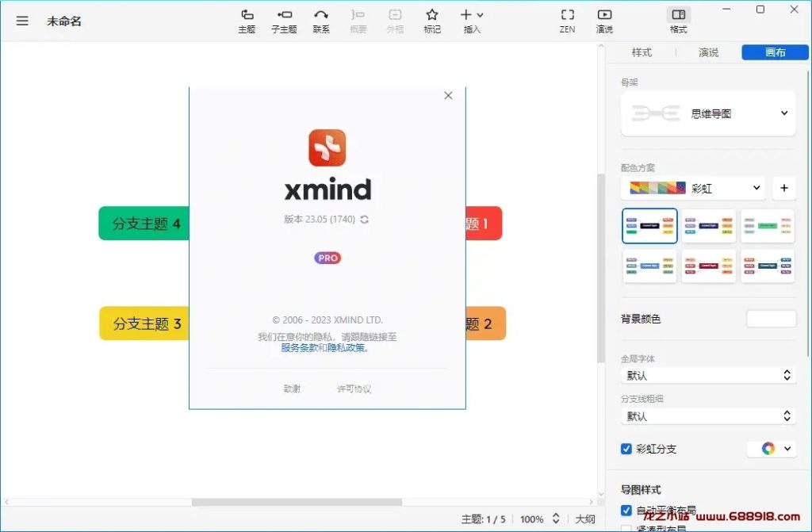Start 演说 pitch presentation mode

point(604,21)
